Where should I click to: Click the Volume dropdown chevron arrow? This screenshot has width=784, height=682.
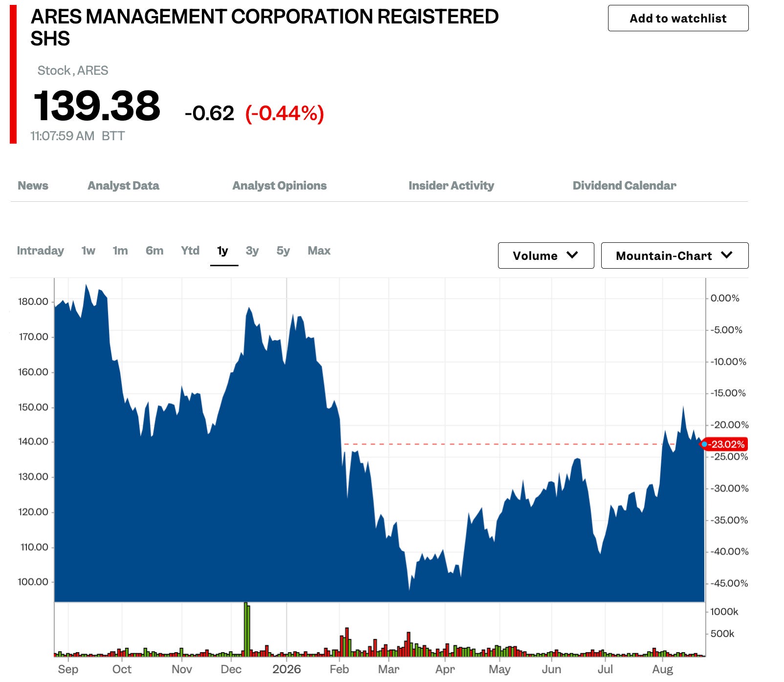[x=572, y=255]
